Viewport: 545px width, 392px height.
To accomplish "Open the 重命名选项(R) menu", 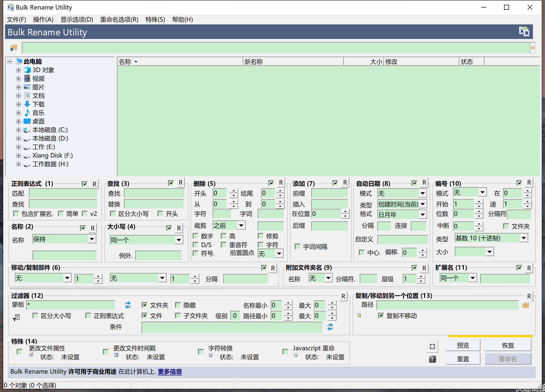I will (x=119, y=20).
